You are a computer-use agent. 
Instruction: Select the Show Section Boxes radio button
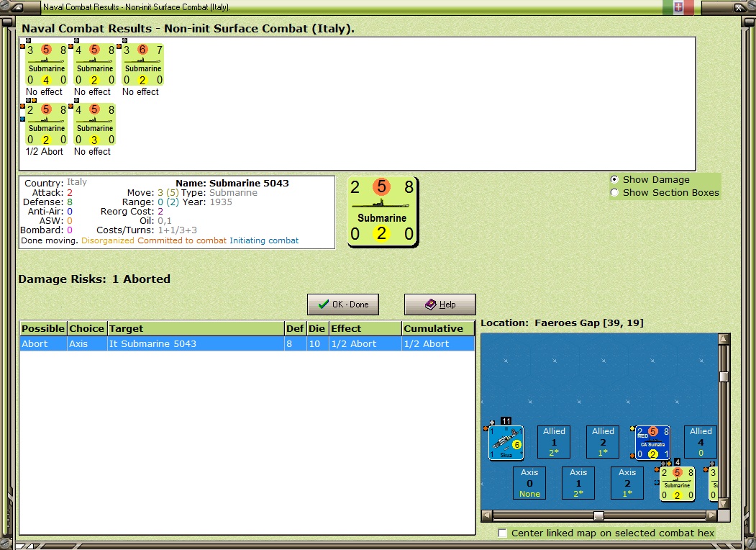pos(615,192)
